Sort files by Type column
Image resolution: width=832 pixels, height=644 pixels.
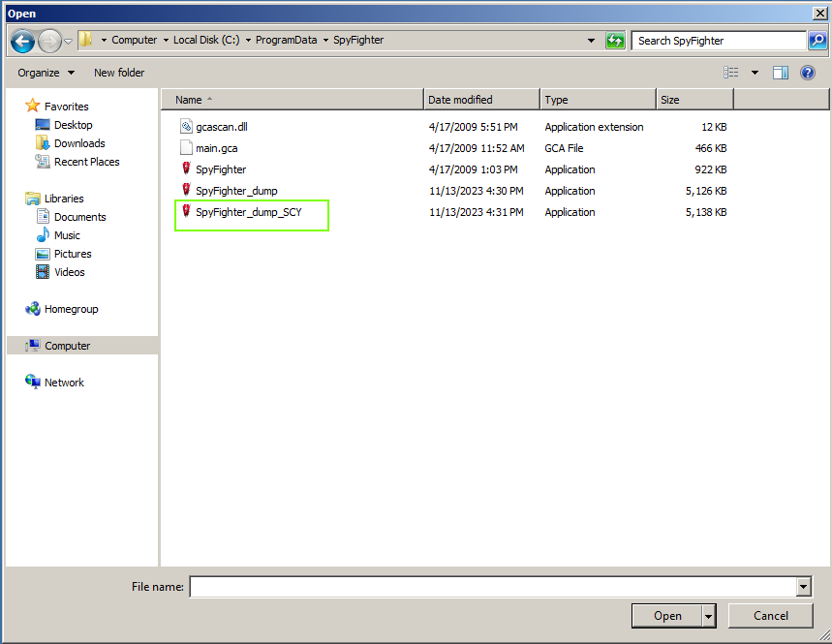click(x=598, y=100)
